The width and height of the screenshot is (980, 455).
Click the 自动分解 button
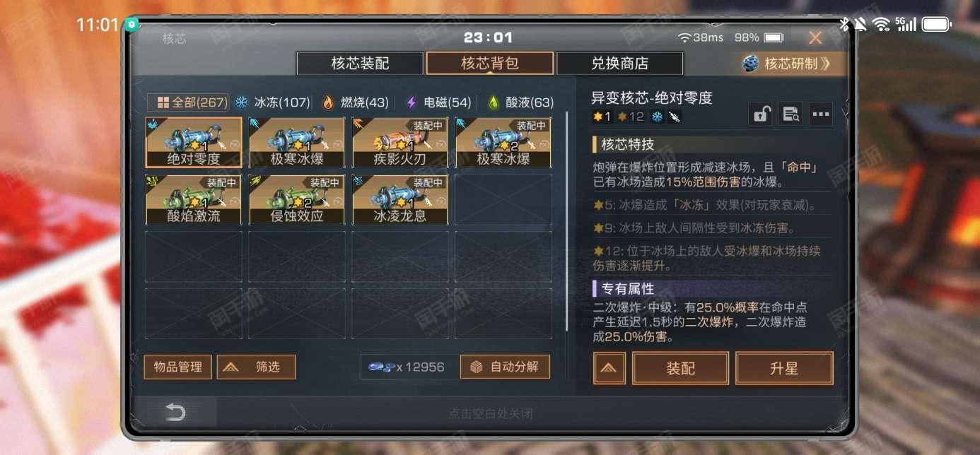(505, 367)
